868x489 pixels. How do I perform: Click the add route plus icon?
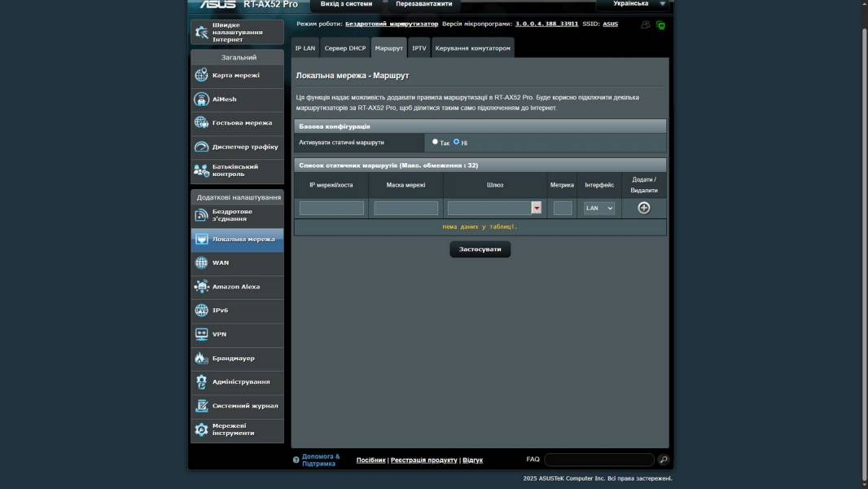pyautogui.click(x=643, y=208)
